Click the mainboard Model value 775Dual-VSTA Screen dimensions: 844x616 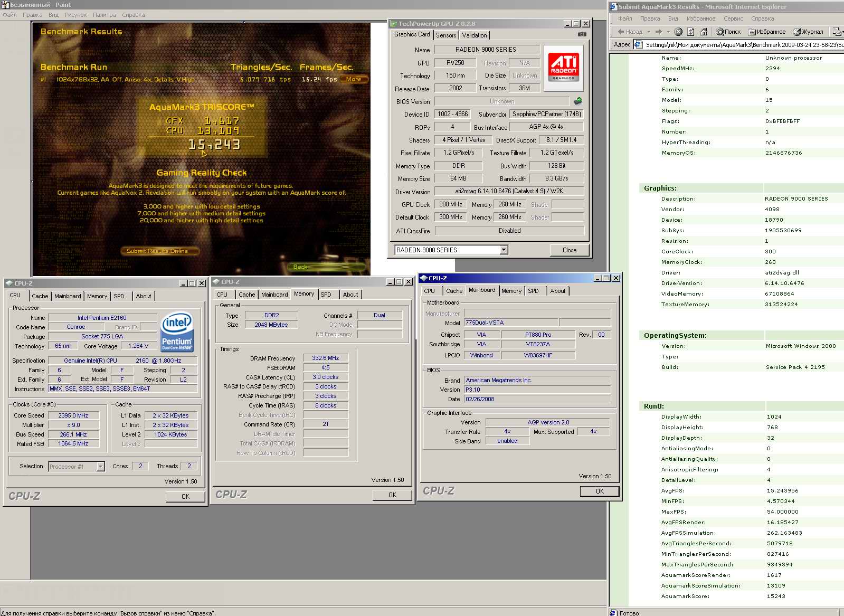click(510, 323)
